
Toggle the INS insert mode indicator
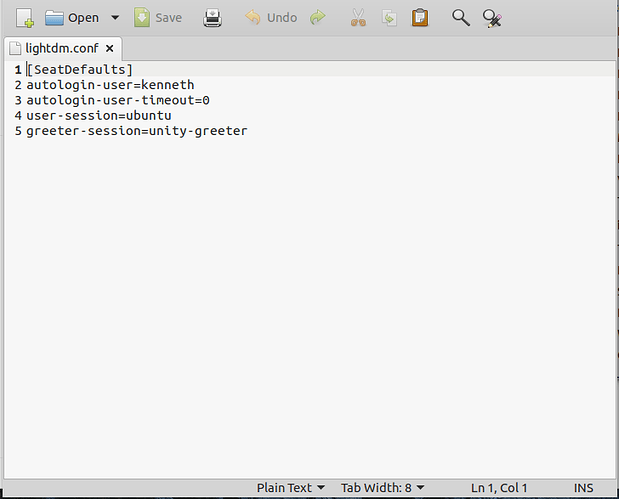[x=584, y=487]
